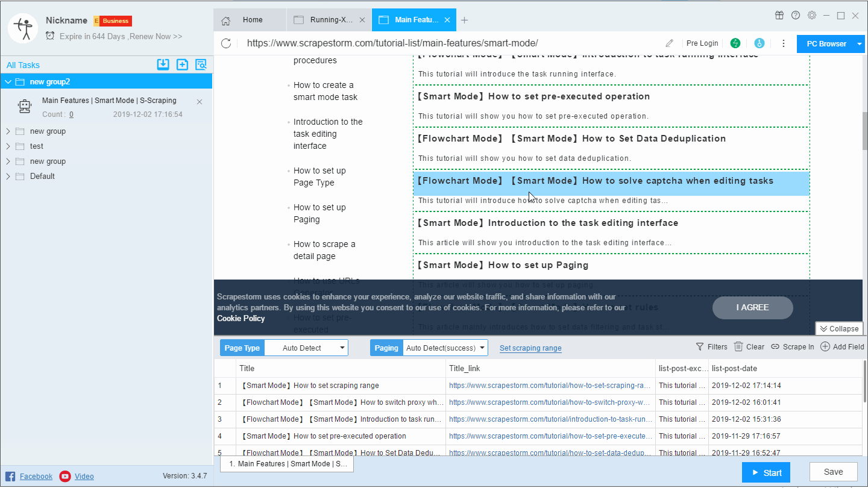Open the gift box icon in the title bar
Viewport: 868px width, 488px height.
pyautogui.click(x=779, y=16)
